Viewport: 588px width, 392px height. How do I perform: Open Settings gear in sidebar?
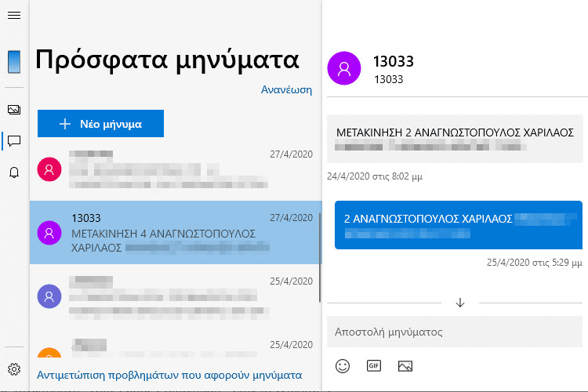pyautogui.click(x=14, y=369)
